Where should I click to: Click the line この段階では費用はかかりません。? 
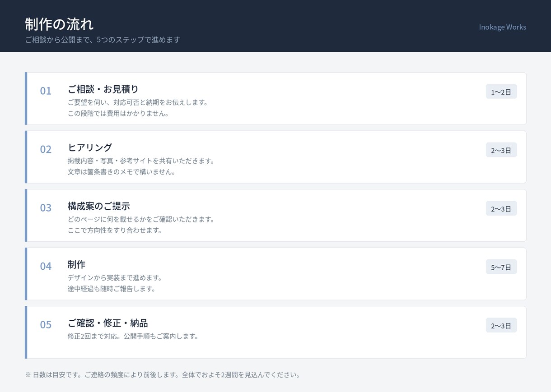pos(119,113)
